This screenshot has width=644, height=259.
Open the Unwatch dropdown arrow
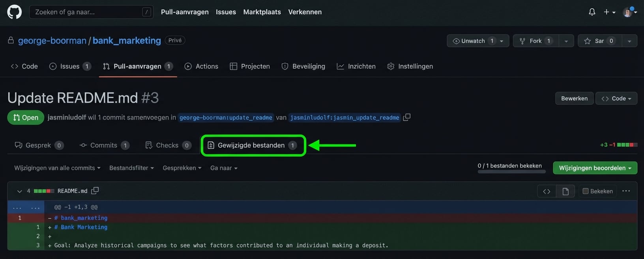[502, 41]
